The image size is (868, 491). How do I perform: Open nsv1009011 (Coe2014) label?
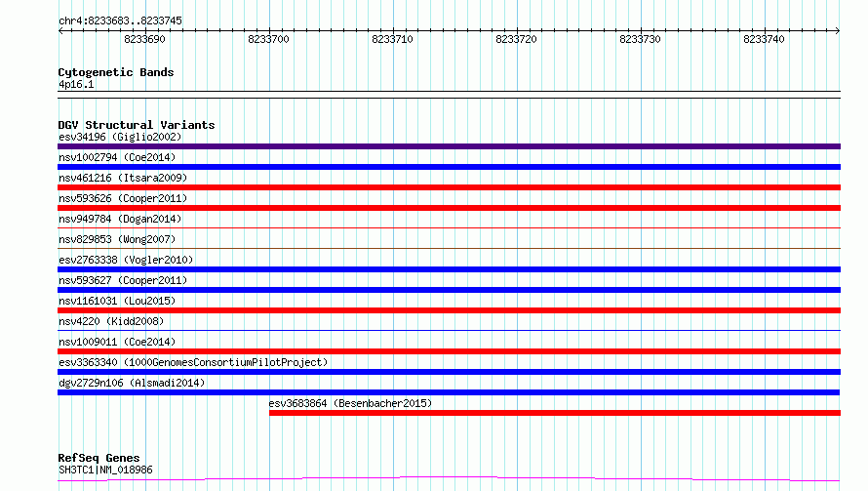(117, 342)
